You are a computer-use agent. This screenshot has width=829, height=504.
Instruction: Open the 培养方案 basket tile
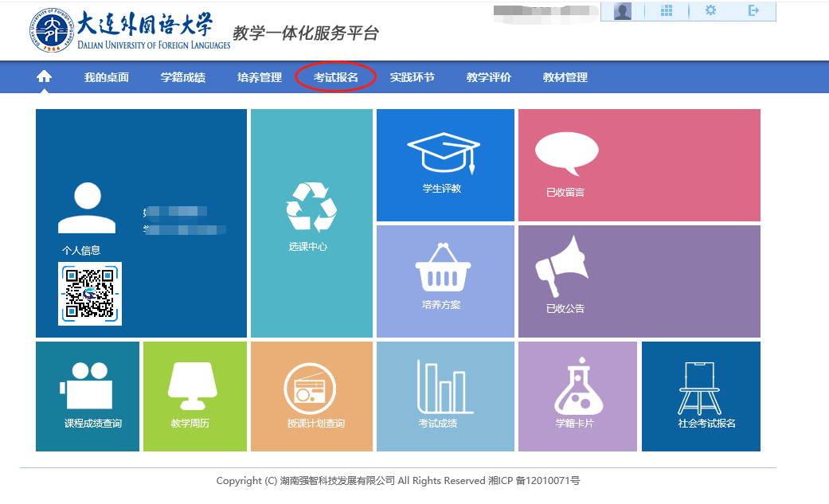click(444, 281)
